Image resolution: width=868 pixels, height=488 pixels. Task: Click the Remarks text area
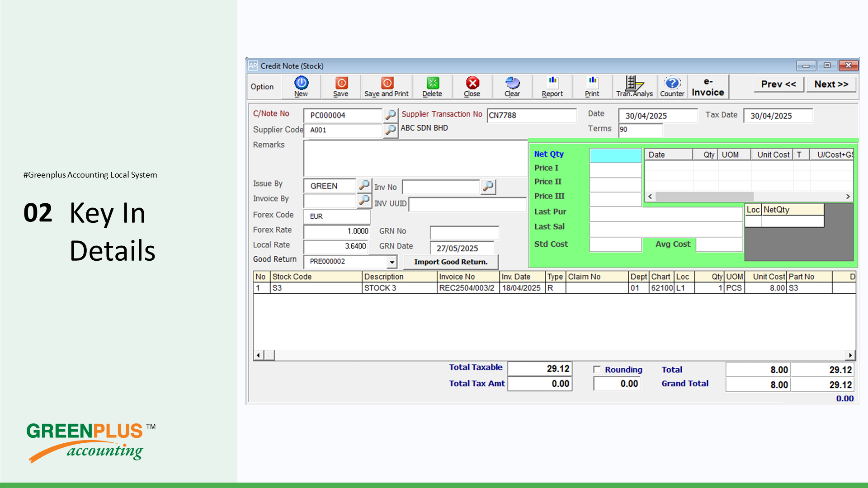coord(415,158)
